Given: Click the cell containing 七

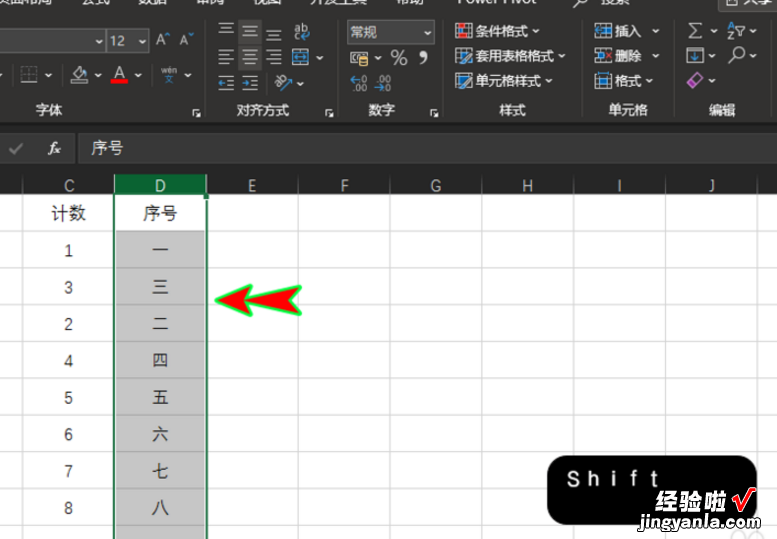Looking at the screenshot, I should tap(160, 471).
